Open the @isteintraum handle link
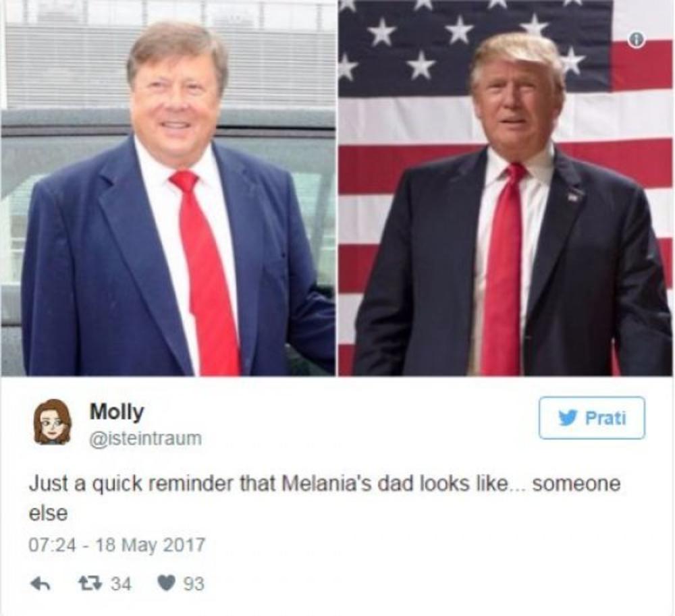The image size is (675, 616). coord(146,439)
